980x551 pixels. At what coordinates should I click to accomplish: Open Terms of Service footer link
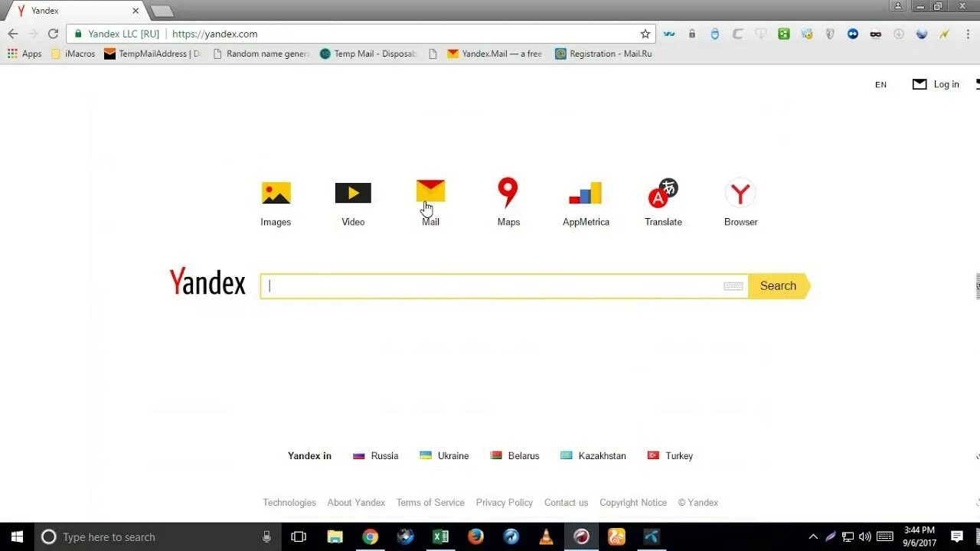pyautogui.click(x=430, y=503)
